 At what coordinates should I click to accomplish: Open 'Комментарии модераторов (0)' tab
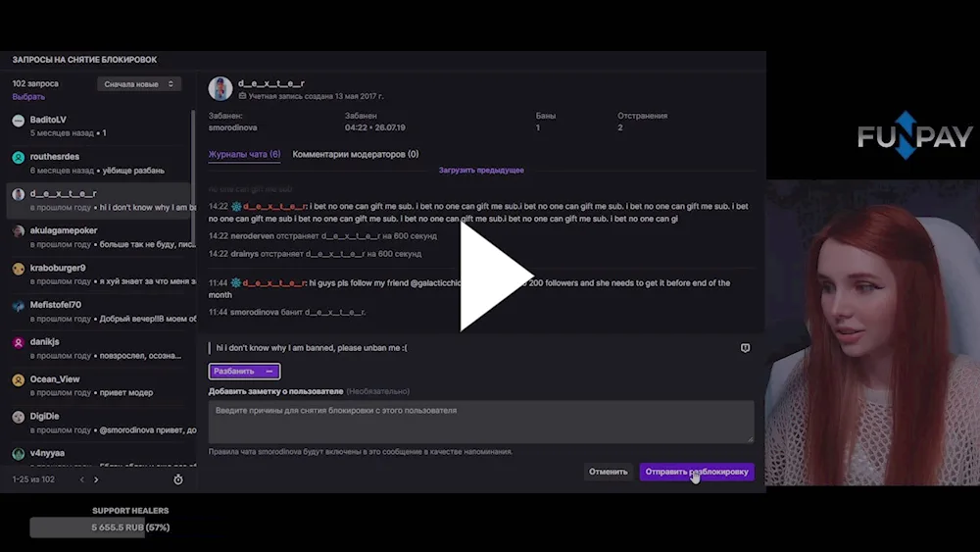point(356,154)
